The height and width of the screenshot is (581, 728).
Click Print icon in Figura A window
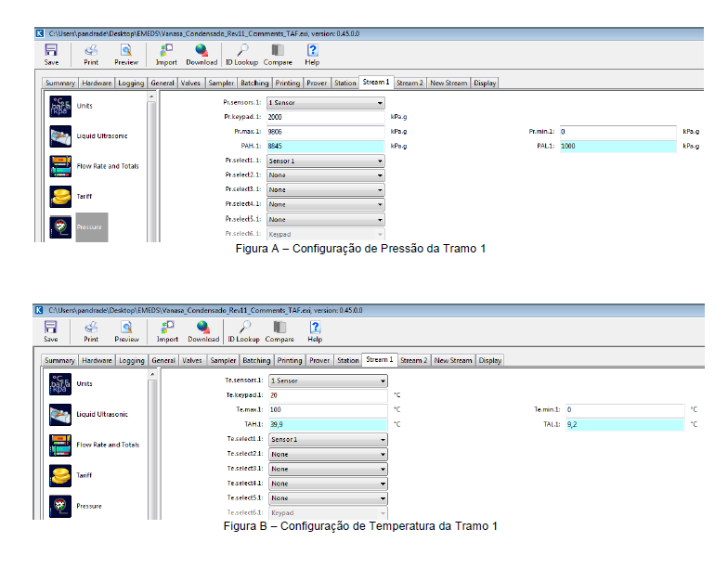[x=91, y=50]
